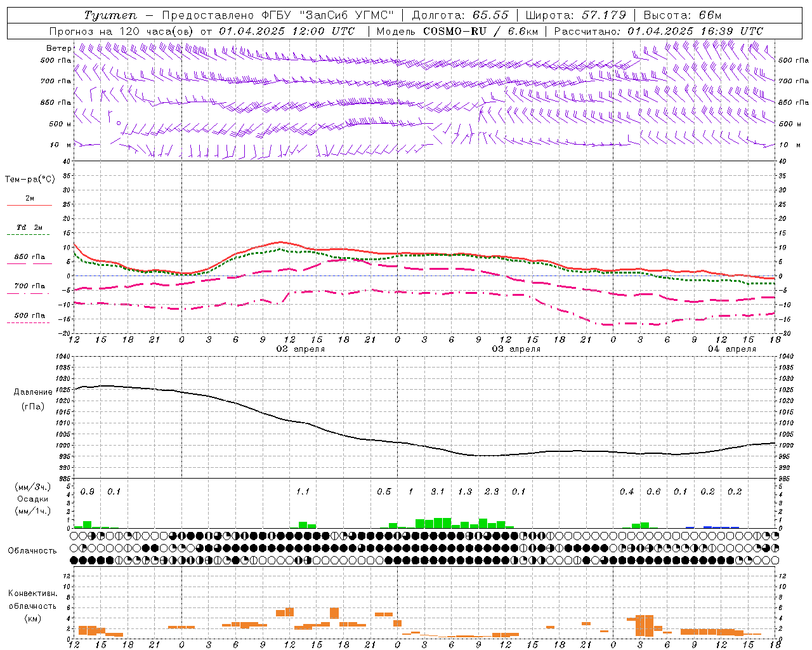Click the "(мм/1ч.)" hourly precipitation unit label
Viewport: 812px width, 650px height.
[33, 511]
